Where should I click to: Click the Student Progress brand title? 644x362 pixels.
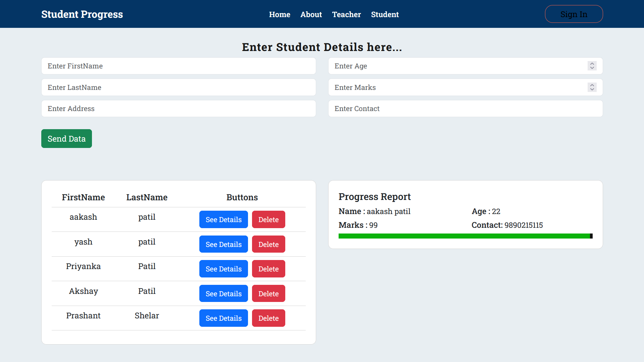tap(82, 14)
